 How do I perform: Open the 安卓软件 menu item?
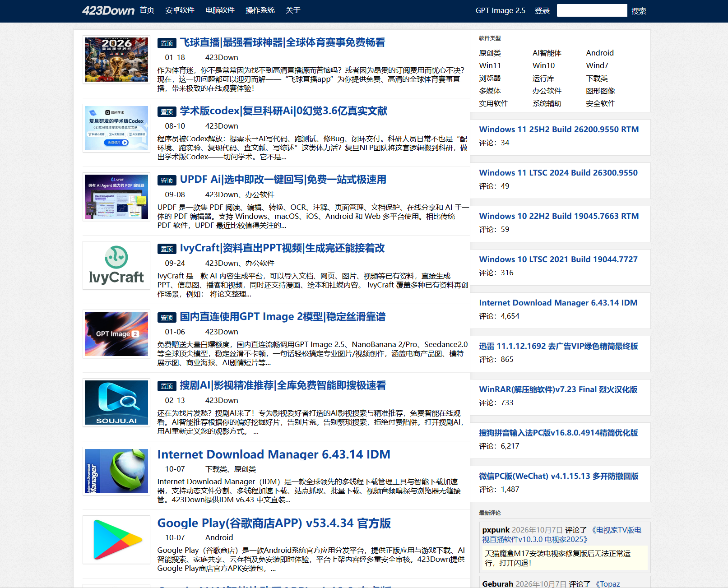180,10
